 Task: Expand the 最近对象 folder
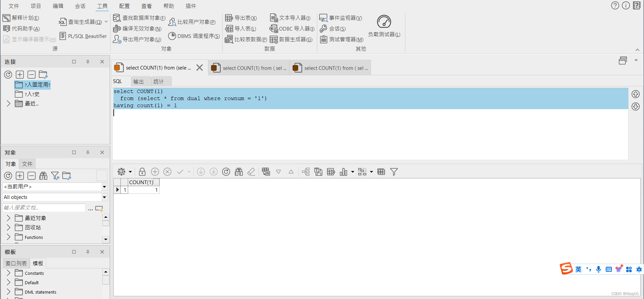(8, 218)
